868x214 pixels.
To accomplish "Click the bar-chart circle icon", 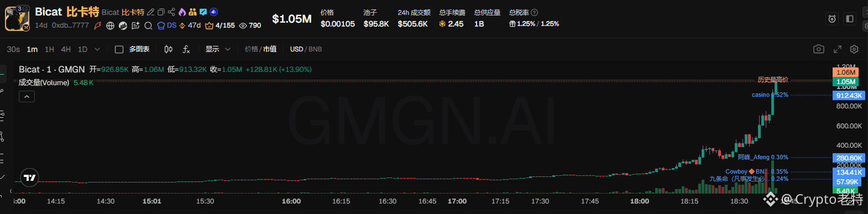I will click(x=123, y=25).
